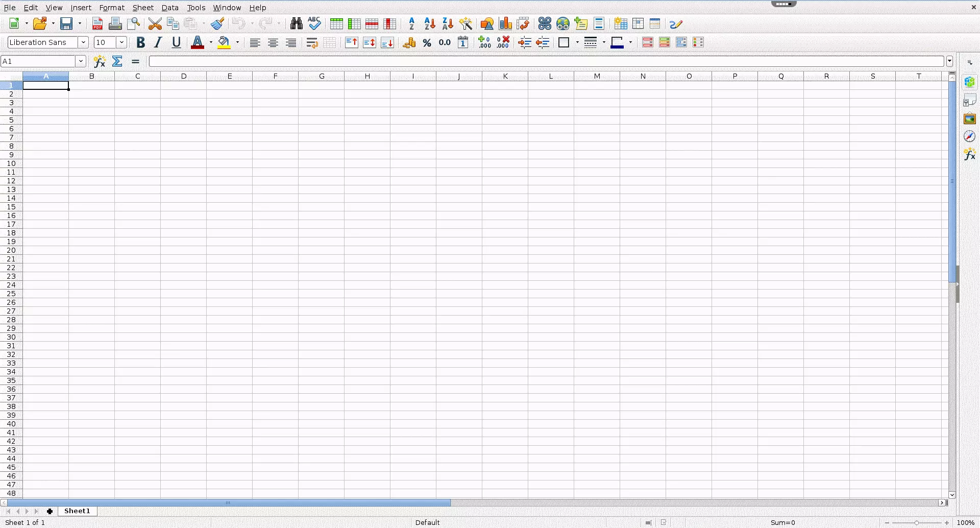Sort the selection ascending

(x=429, y=23)
